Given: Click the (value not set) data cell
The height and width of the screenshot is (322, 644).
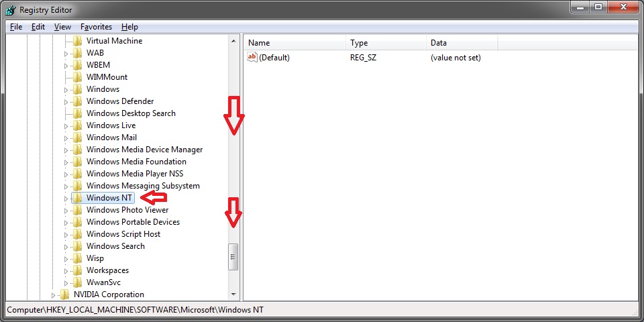Looking at the screenshot, I should [x=455, y=58].
